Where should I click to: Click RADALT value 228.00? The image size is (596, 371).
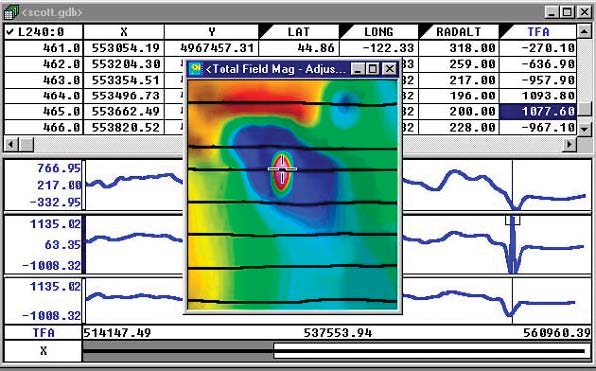pos(459,127)
